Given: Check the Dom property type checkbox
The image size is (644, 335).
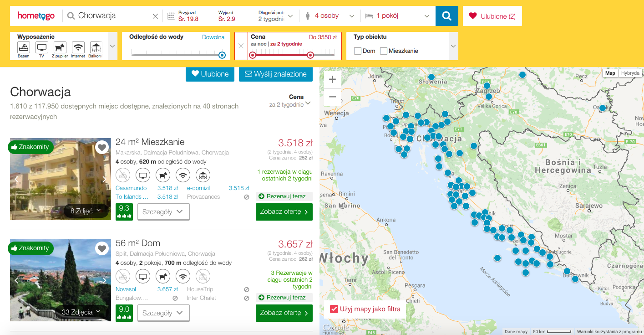Looking at the screenshot, I should [x=358, y=51].
